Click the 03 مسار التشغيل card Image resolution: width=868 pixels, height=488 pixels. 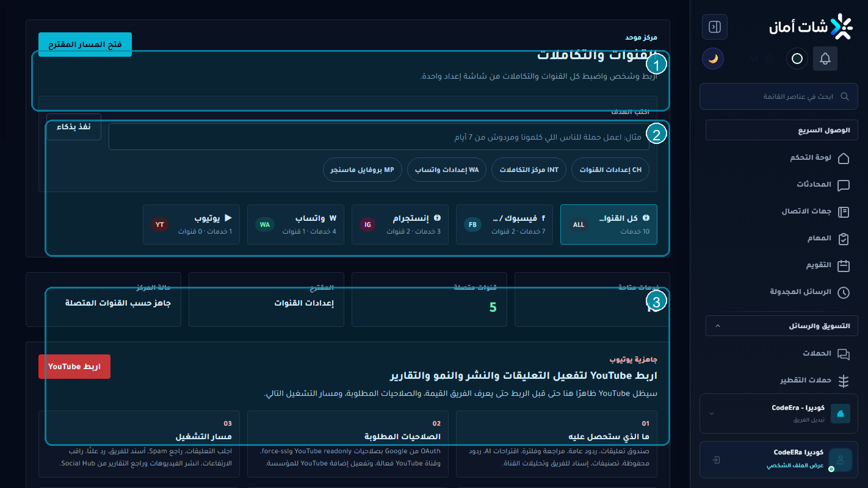[139, 443]
